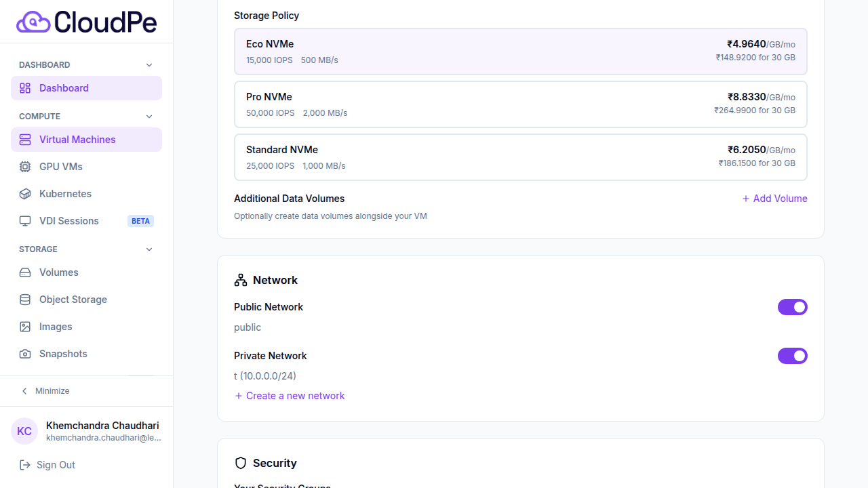
Task: Click the ₹264.9900 for 30 GB text
Action: pyautogui.click(x=755, y=110)
